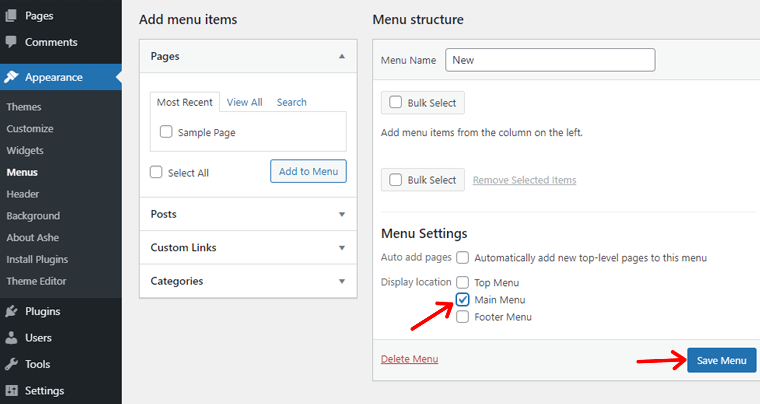Enable the Select All checkbox
Viewport: 760px width, 404px height.
(x=156, y=172)
